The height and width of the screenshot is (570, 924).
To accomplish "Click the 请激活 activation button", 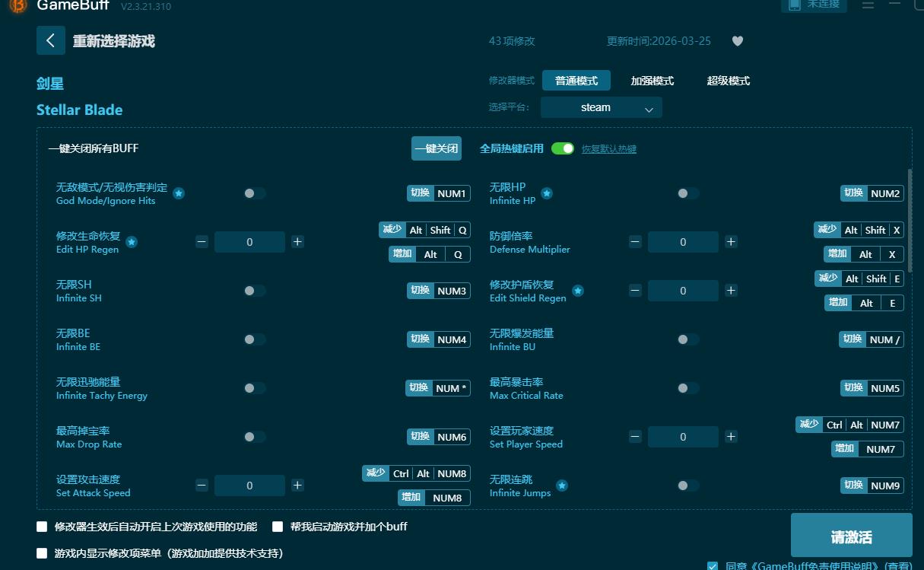I will [x=852, y=535].
